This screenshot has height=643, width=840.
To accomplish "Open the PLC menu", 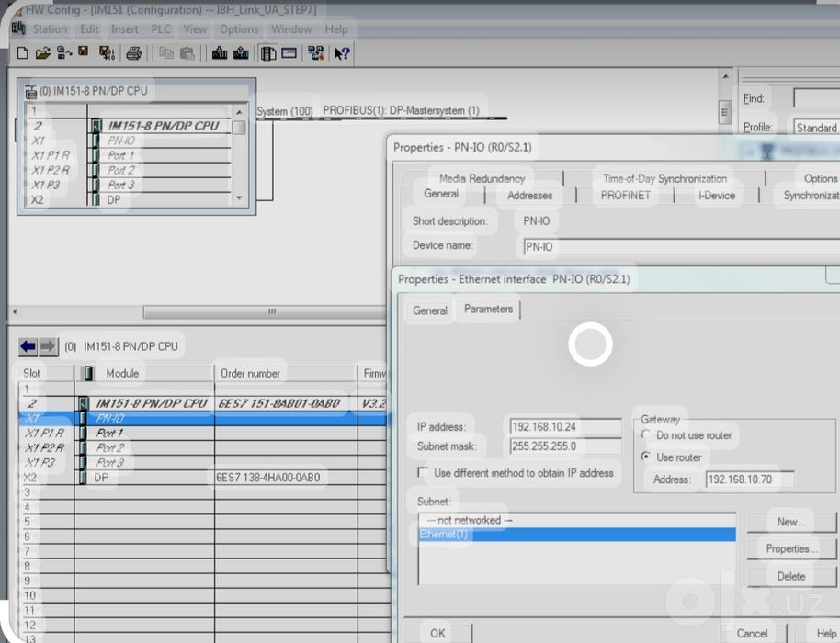I will (160, 28).
